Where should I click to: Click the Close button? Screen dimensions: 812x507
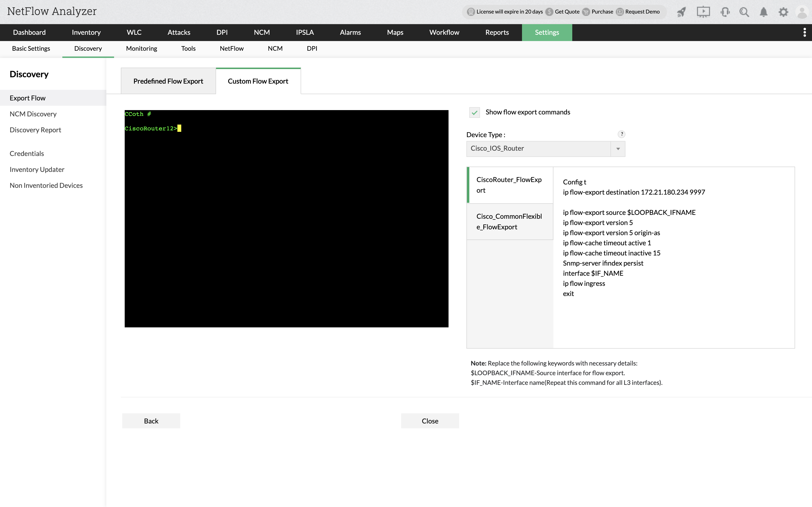pos(430,421)
